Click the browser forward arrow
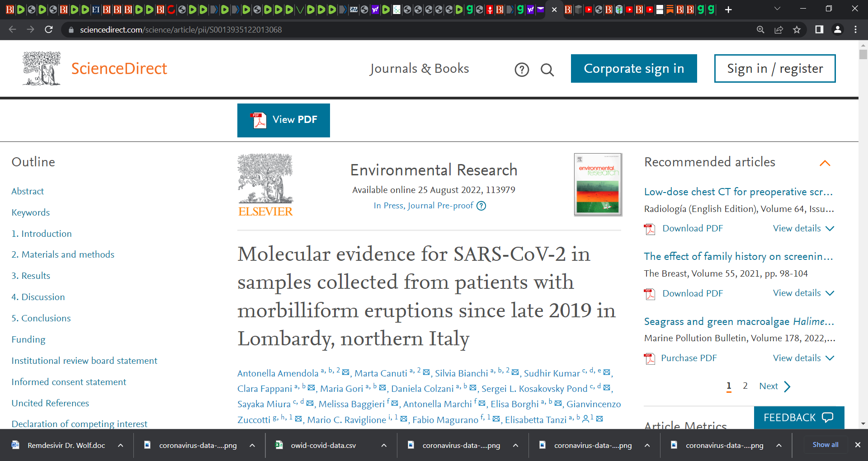The image size is (868, 461). 30,29
